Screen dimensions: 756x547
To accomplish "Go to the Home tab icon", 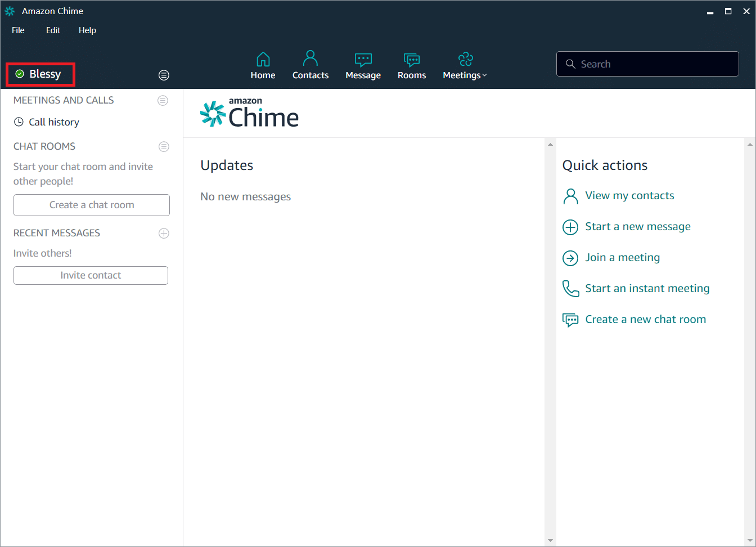I will [263, 59].
